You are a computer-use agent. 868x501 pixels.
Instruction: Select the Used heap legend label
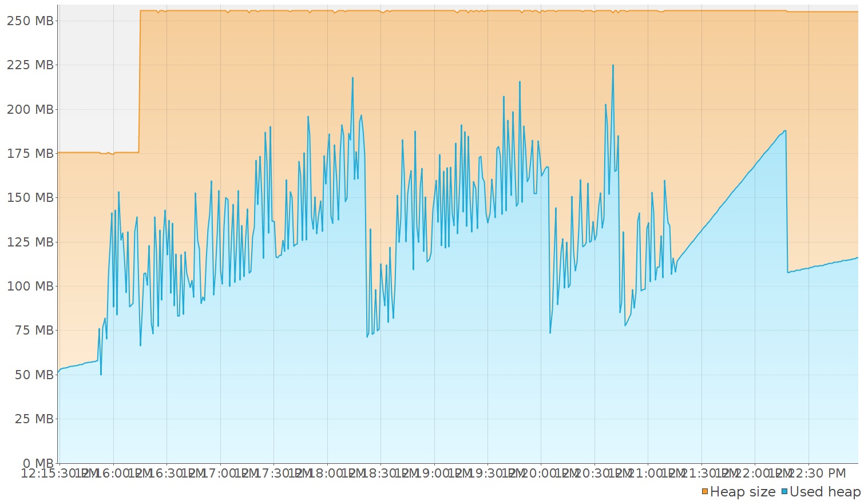pyautogui.click(x=825, y=491)
